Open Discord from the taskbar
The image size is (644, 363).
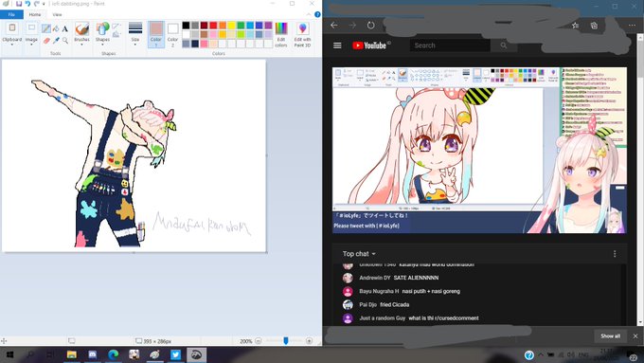click(x=93, y=354)
